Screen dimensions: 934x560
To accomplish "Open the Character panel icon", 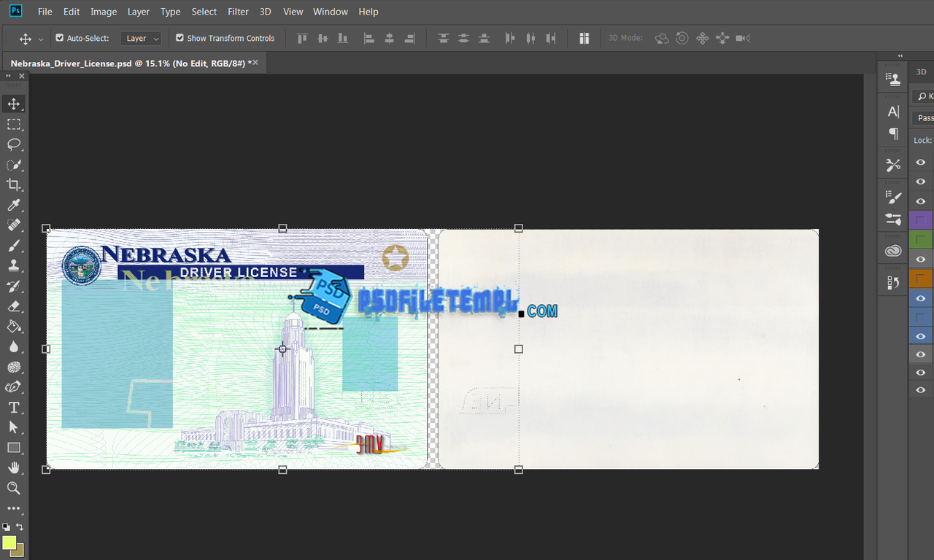I will coord(893,112).
